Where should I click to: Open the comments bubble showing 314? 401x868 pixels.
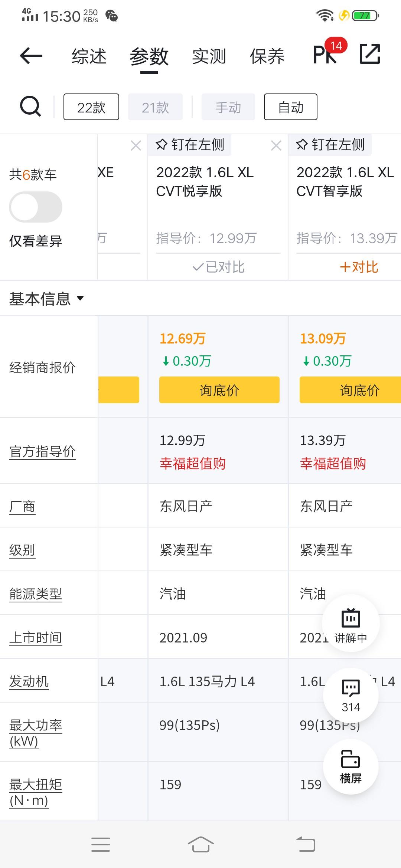tap(351, 696)
